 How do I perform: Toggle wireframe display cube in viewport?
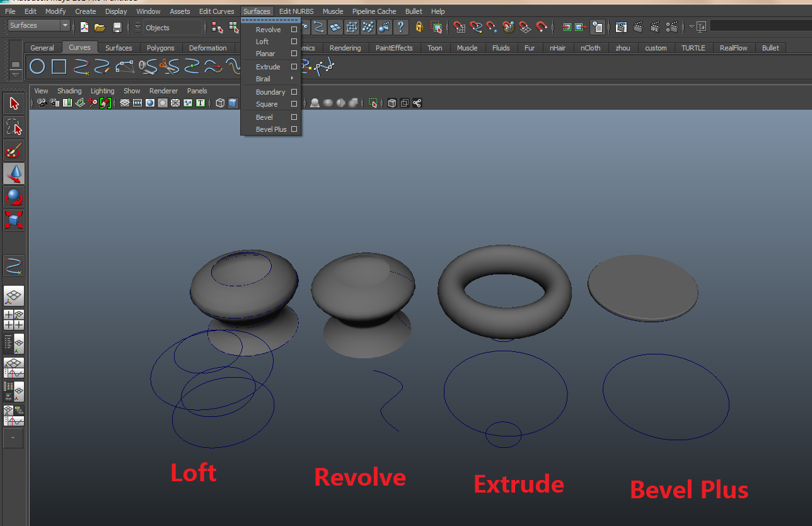pos(220,103)
